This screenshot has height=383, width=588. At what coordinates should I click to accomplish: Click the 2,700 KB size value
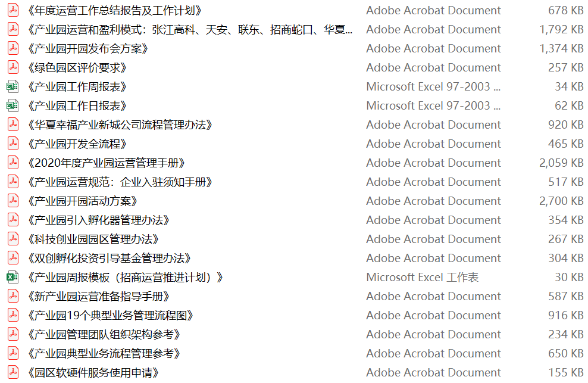[561, 201]
